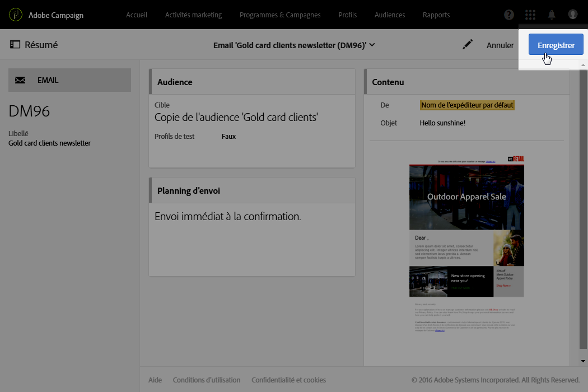
Task: Click the scrollbar down arrow
Action: 583,361
